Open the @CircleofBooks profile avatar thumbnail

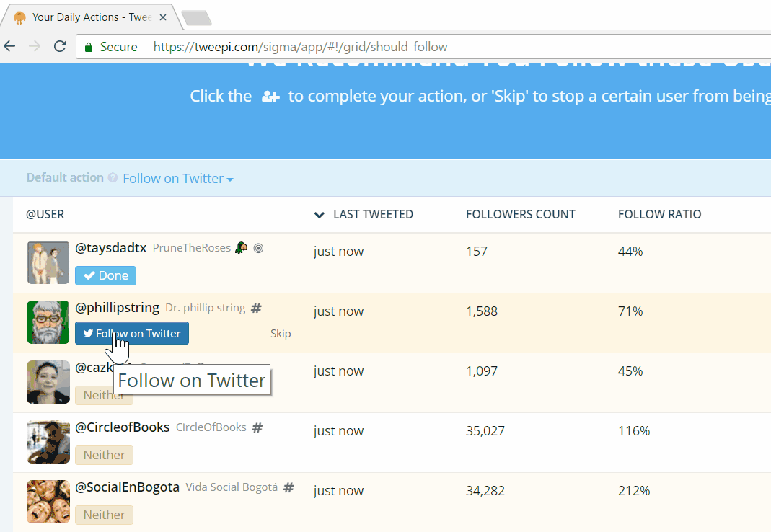coord(48,441)
